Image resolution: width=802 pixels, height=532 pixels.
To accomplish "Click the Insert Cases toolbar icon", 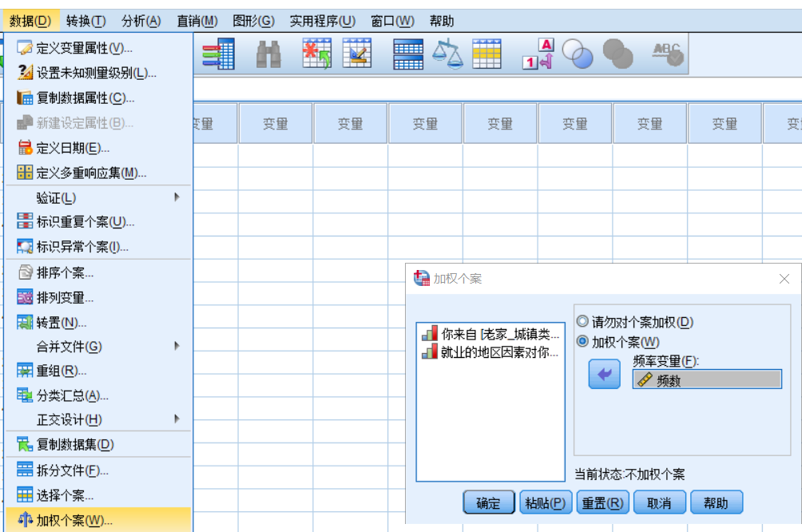I will click(316, 54).
